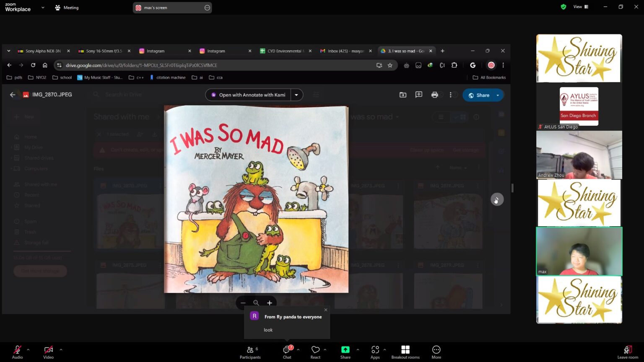Zoom out with the minus button
This screenshot has width=644, height=362.
point(243,303)
